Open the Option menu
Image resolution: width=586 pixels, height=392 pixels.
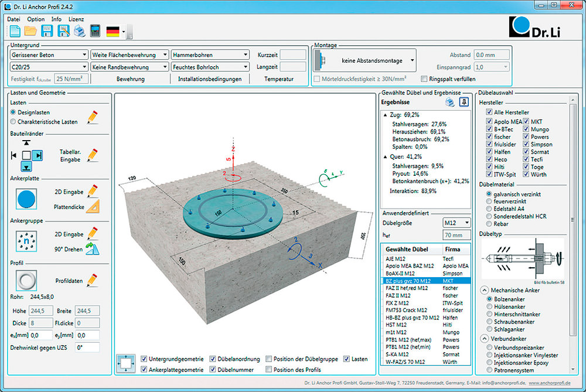[36, 19]
